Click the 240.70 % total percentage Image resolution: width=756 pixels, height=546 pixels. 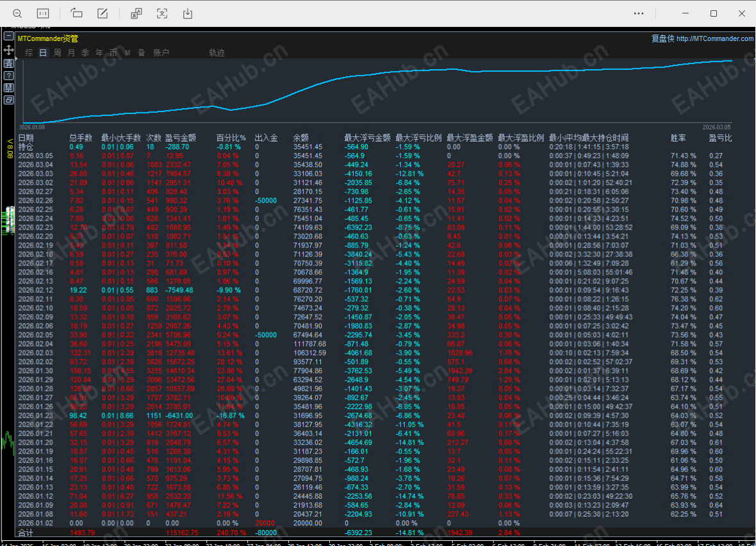(x=231, y=533)
